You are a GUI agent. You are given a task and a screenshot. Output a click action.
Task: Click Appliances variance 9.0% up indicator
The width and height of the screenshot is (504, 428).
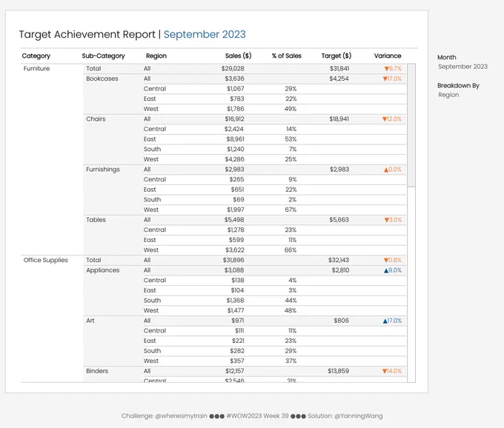(393, 270)
